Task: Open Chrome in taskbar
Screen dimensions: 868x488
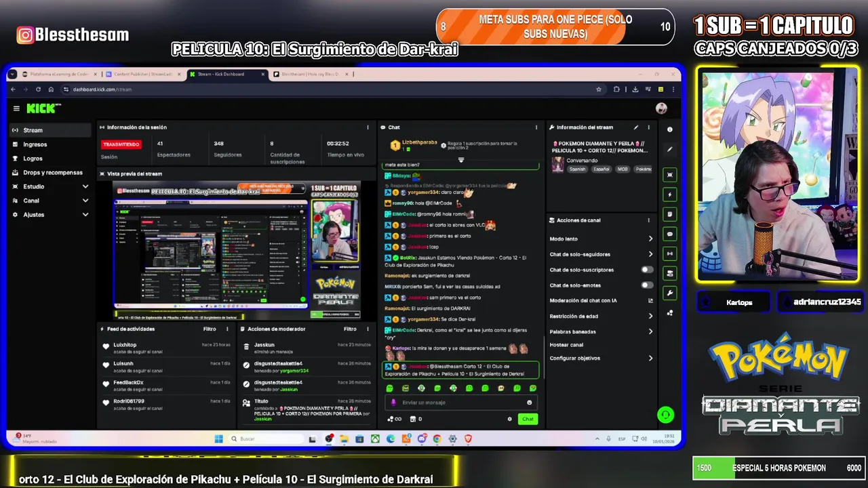Action: coord(437,439)
